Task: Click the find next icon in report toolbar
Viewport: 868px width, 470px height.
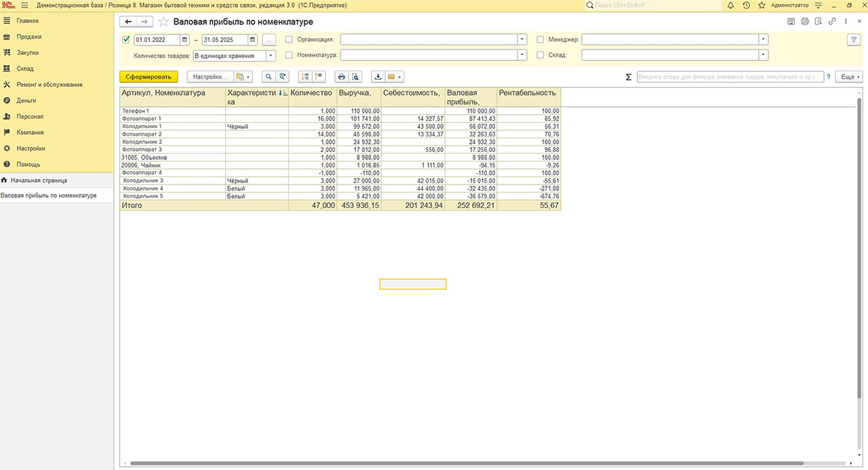Action: (283, 77)
